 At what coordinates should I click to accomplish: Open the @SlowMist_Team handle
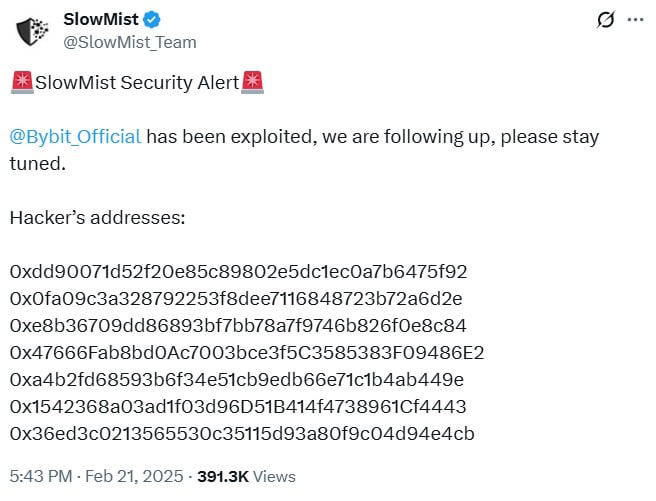tap(130, 42)
